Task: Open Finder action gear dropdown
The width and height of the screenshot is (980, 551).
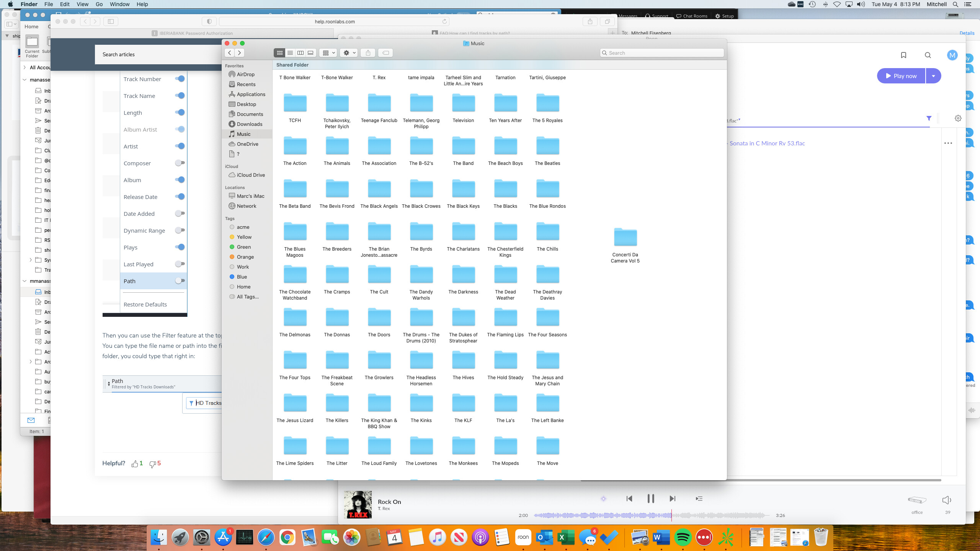Action: tap(349, 53)
